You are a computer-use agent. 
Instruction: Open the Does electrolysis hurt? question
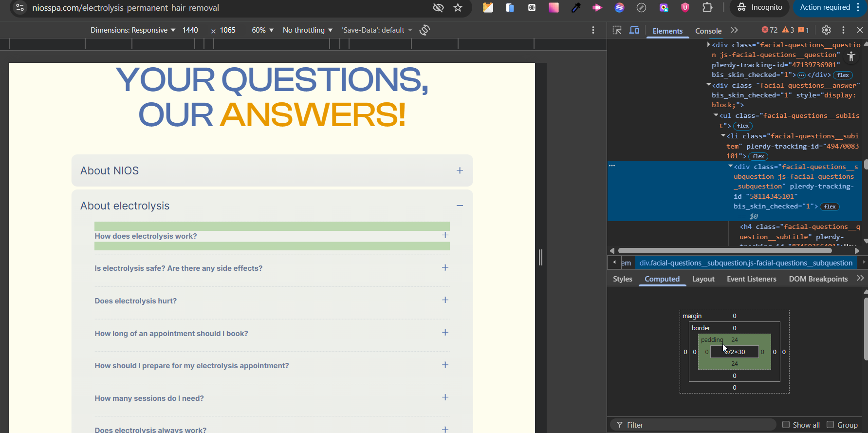point(136,301)
